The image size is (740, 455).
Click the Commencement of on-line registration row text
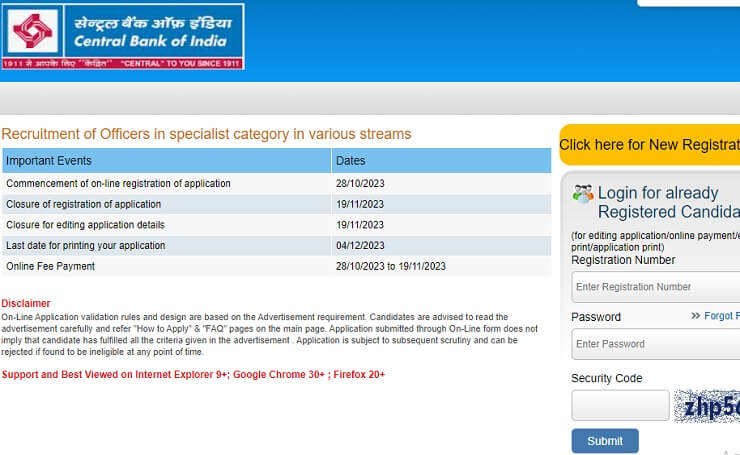pos(118,184)
